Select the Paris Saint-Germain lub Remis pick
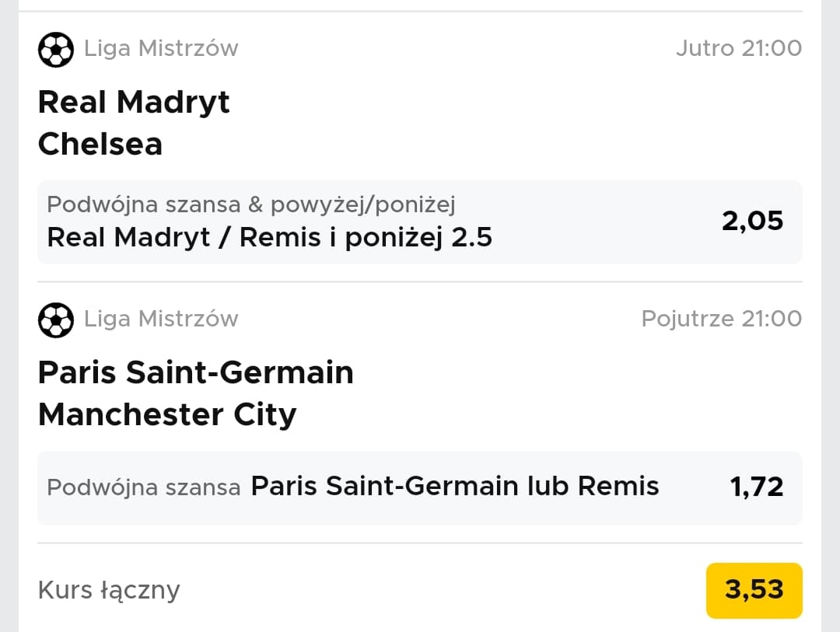This screenshot has height=632, width=840. point(455,487)
